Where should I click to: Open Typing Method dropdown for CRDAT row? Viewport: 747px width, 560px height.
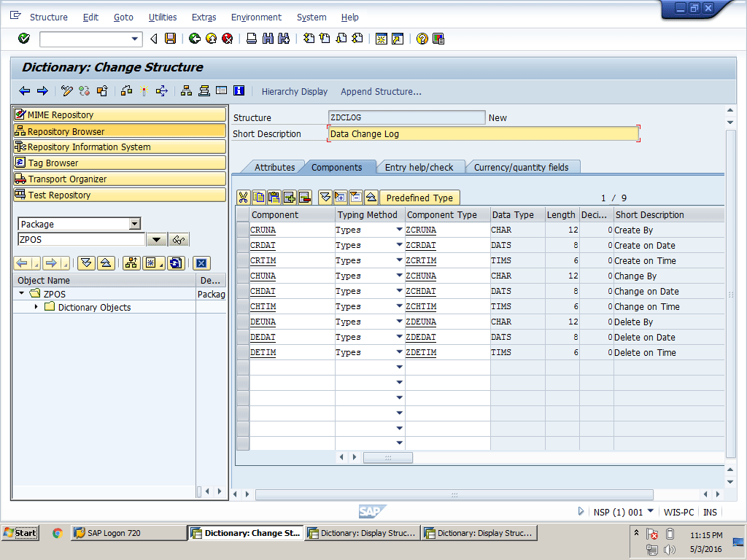[x=399, y=246]
